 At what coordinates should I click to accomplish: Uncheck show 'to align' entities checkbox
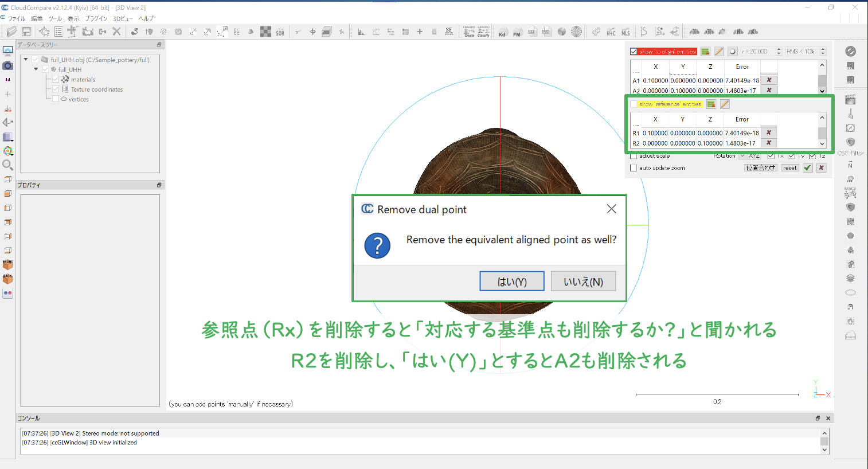634,52
